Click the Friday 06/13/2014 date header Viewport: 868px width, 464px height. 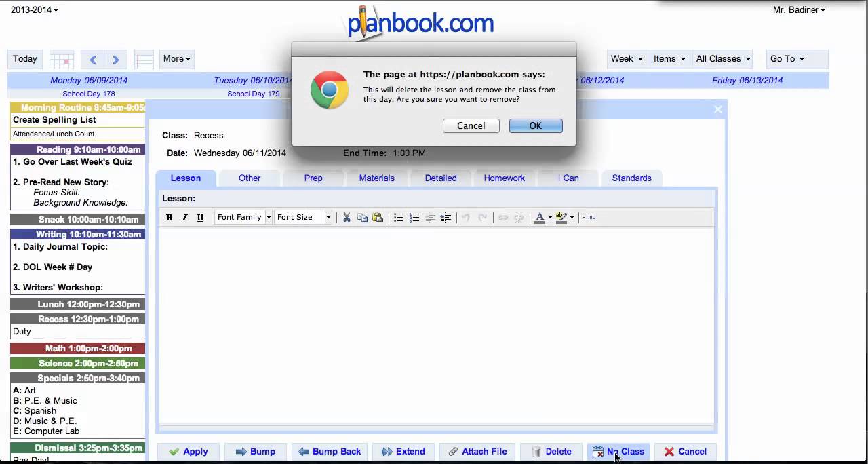click(x=747, y=80)
